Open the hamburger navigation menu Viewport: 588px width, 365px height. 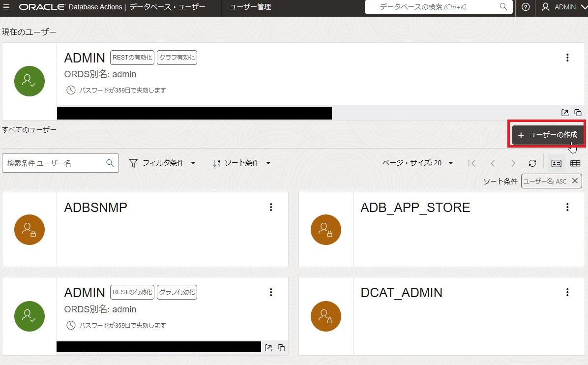(6, 7)
